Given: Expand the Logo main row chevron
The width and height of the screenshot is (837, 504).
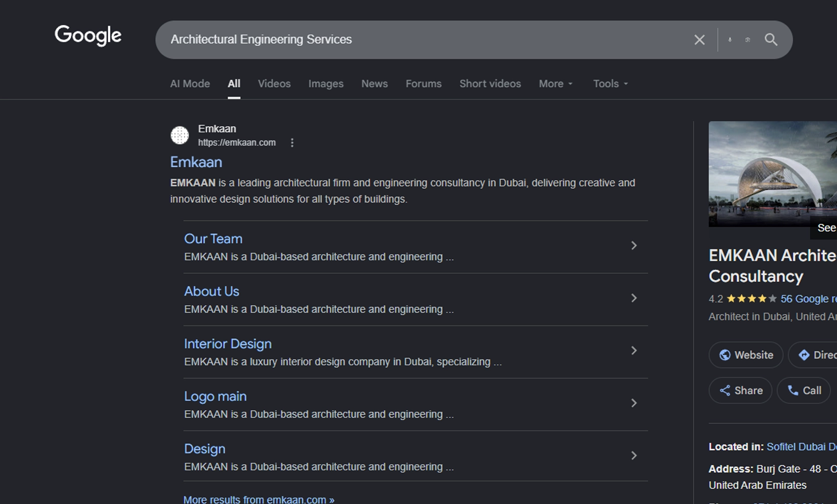Looking at the screenshot, I should 634,403.
